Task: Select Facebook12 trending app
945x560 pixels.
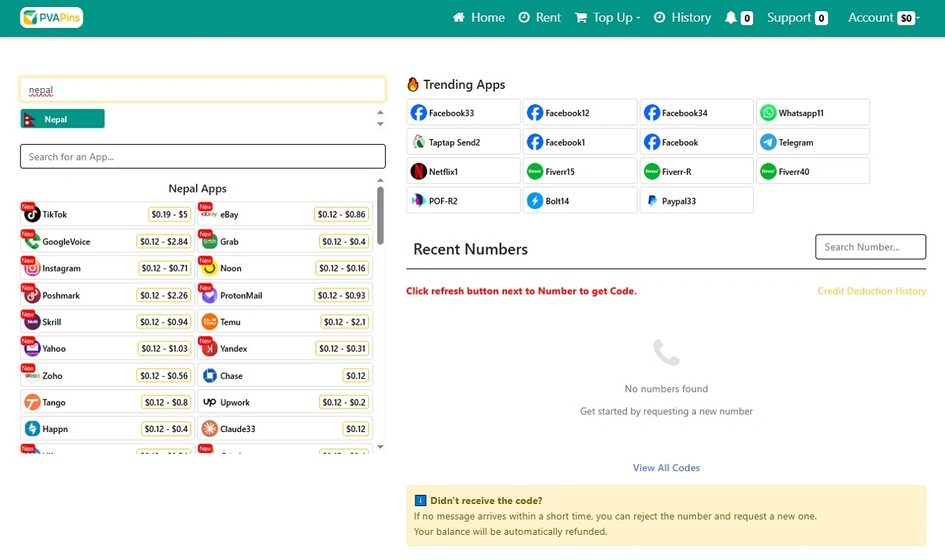Action: 580,113
